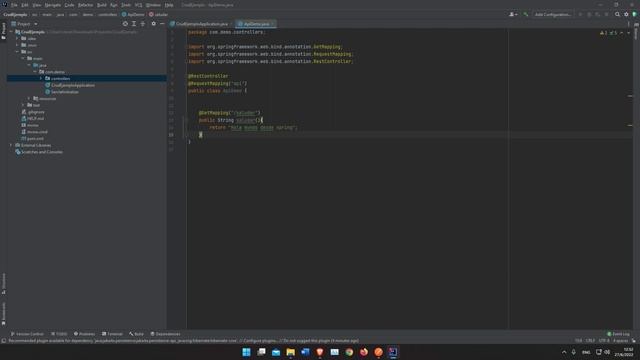Viewport: 640px width, 360px height.
Task: Click the locate-file target icon in Project panel
Action: pos(125,24)
